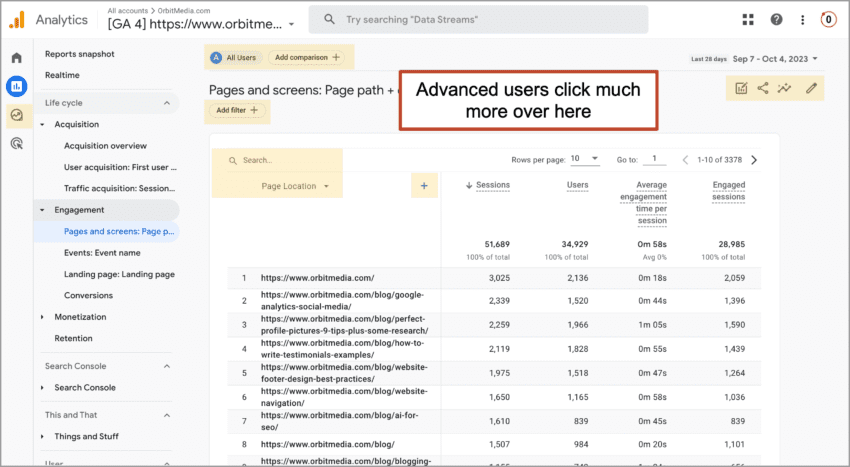Click the All Users segment chip
This screenshot has width=850, height=467.
234,57
